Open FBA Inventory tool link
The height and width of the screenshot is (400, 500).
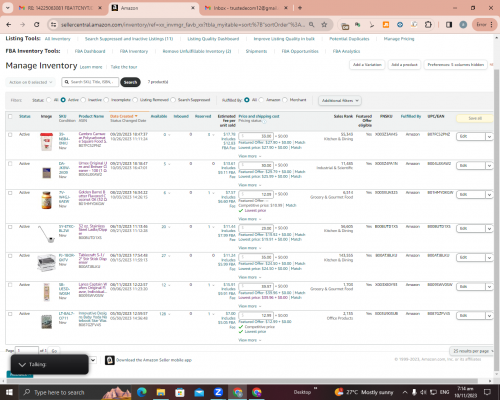[134, 51]
